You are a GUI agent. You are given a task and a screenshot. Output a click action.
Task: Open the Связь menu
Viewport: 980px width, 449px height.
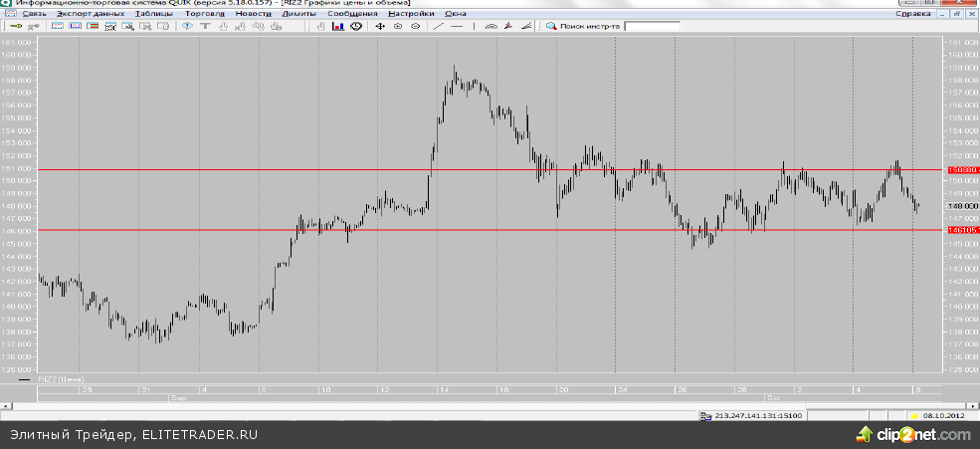pos(34,14)
